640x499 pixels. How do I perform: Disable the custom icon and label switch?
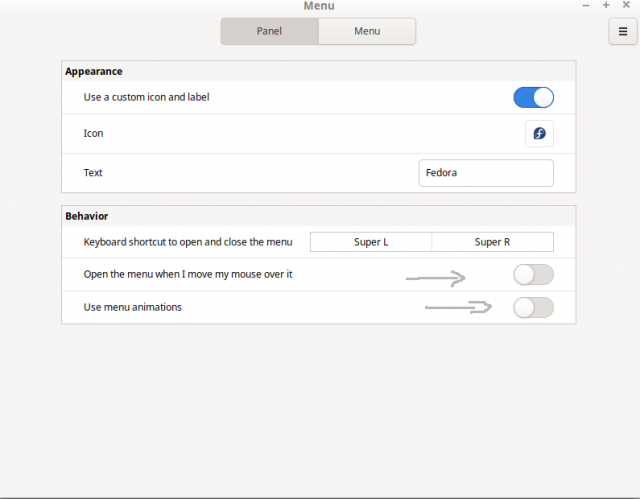click(533, 98)
